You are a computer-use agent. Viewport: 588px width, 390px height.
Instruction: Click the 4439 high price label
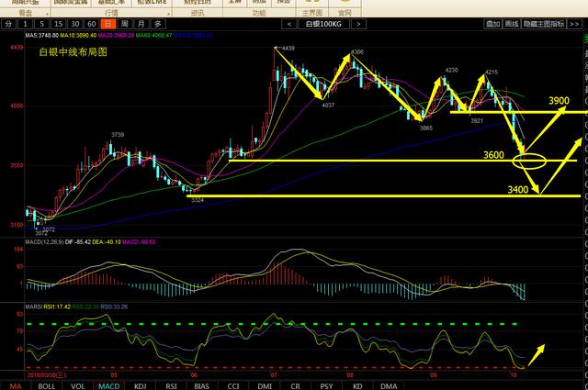point(288,48)
